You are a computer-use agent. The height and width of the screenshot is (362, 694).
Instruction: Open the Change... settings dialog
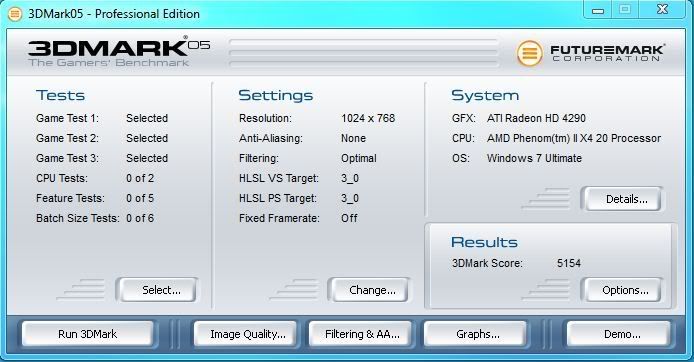pyautogui.click(x=370, y=290)
